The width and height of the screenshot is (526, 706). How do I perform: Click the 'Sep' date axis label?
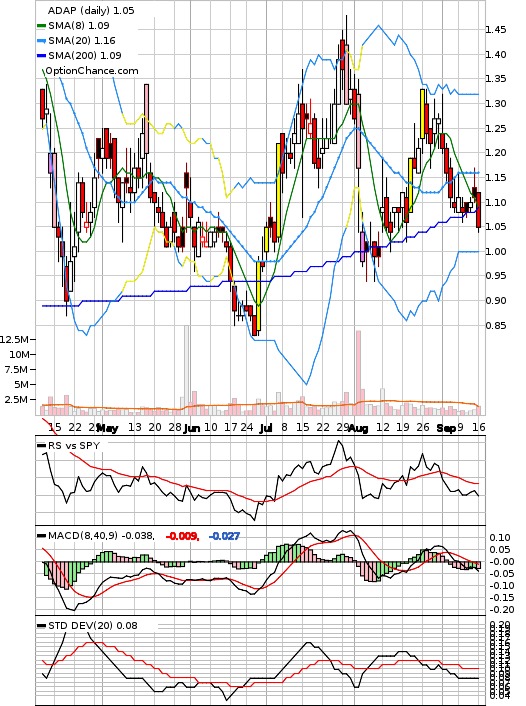click(x=446, y=428)
